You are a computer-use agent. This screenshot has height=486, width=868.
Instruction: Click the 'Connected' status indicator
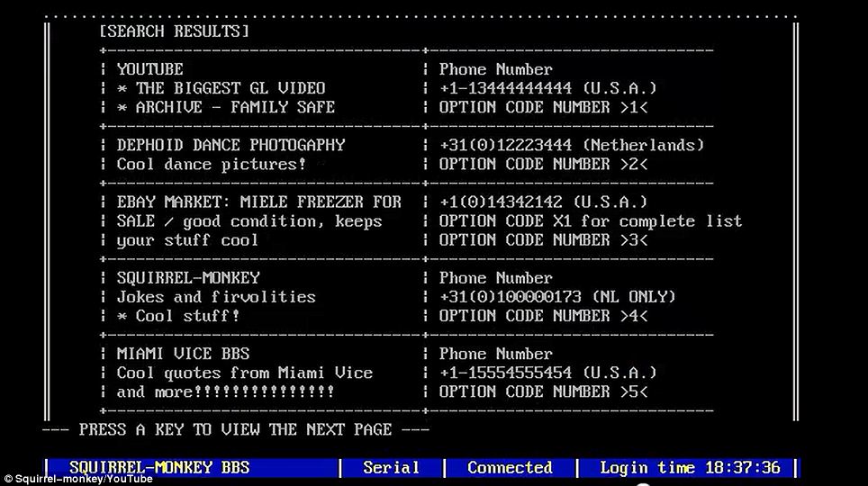(510, 468)
